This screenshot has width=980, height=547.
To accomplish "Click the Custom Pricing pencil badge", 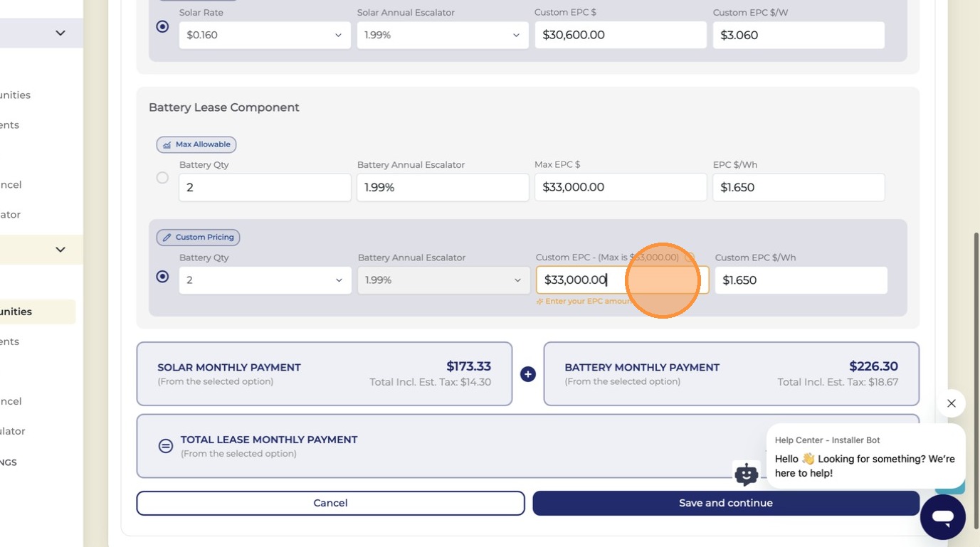I will coord(198,238).
